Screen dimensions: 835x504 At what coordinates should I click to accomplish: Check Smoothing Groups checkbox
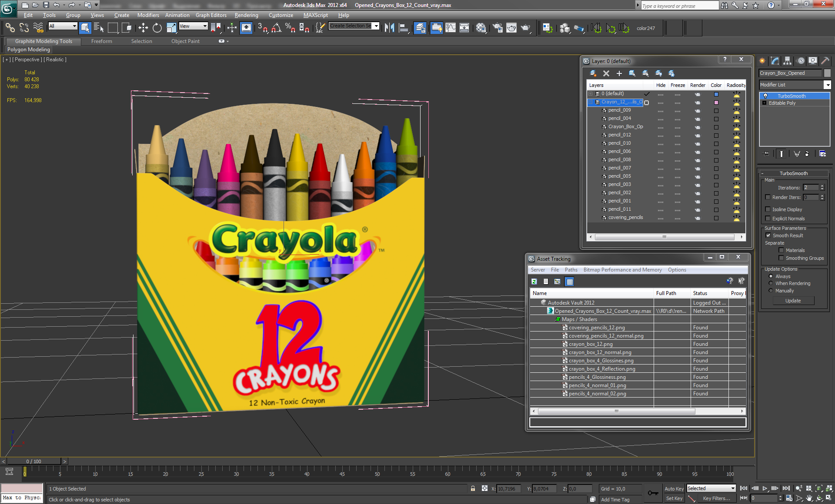click(x=781, y=258)
